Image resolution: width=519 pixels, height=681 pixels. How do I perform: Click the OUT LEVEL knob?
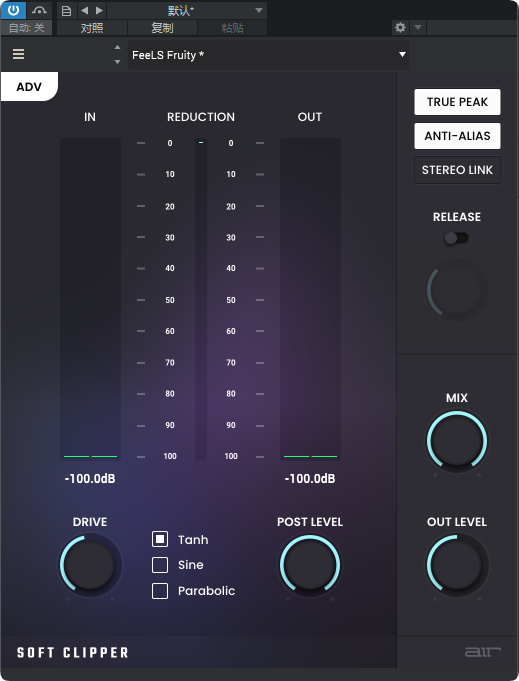(x=457, y=565)
